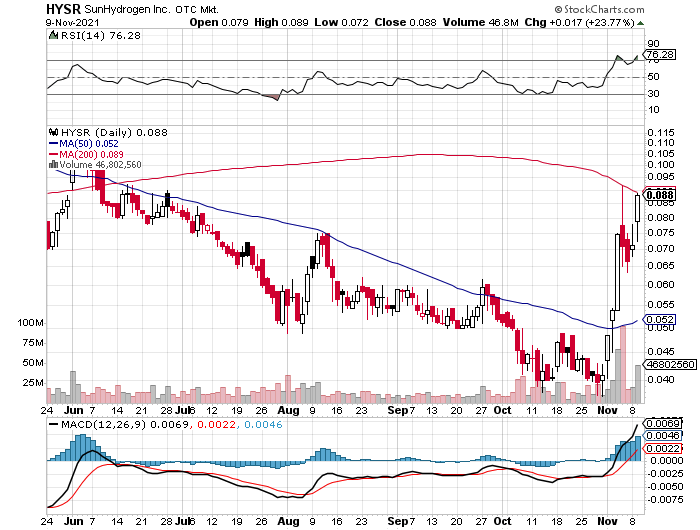Click the HYSR ticker symbol in the header

[x=64, y=9]
